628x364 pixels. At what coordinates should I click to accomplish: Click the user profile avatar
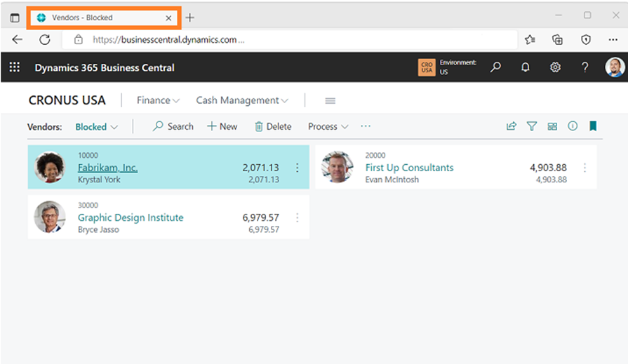pyautogui.click(x=615, y=67)
